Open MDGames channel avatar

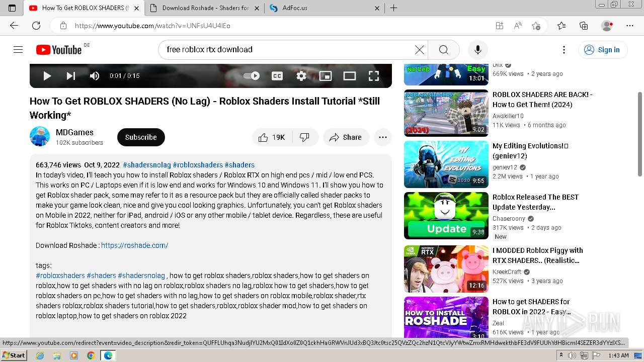point(40,137)
